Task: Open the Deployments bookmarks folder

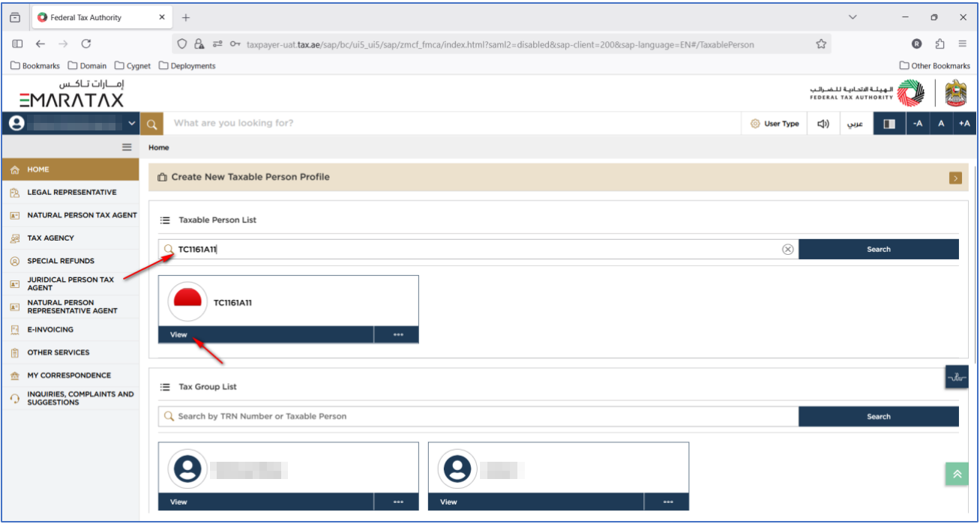Action: (187, 66)
